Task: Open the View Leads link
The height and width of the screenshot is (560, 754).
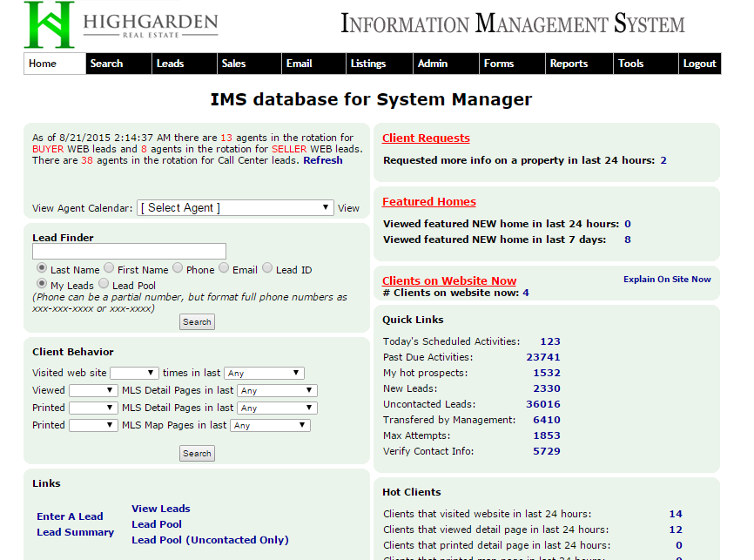Action: (161, 509)
